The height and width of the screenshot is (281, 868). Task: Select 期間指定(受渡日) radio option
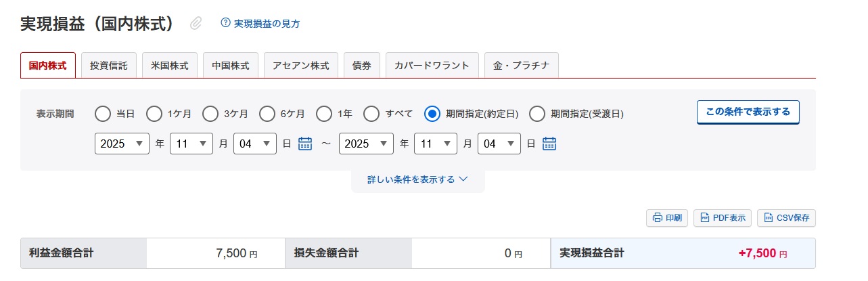click(x=537, y=114)
